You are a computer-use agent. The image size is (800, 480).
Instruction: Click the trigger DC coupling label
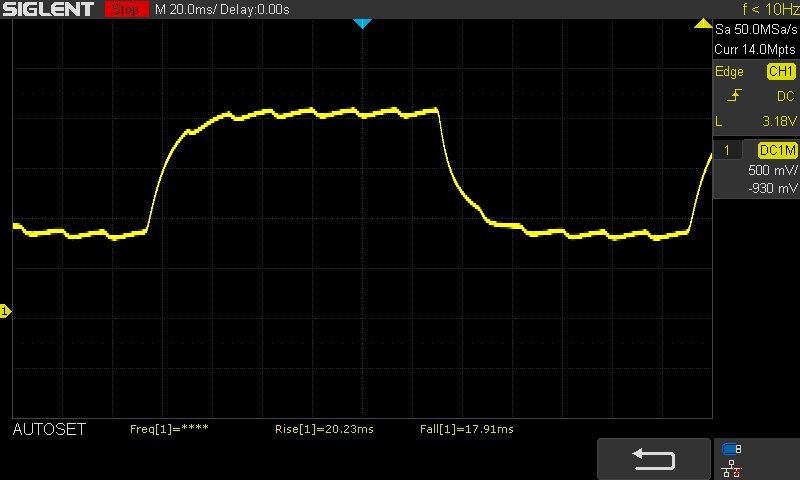pos(786,96)
